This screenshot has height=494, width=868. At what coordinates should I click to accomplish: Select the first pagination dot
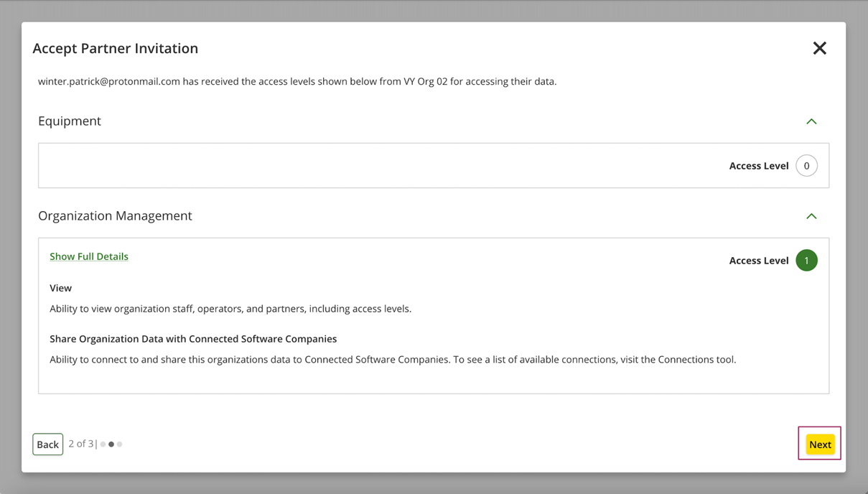click(103, 444)
